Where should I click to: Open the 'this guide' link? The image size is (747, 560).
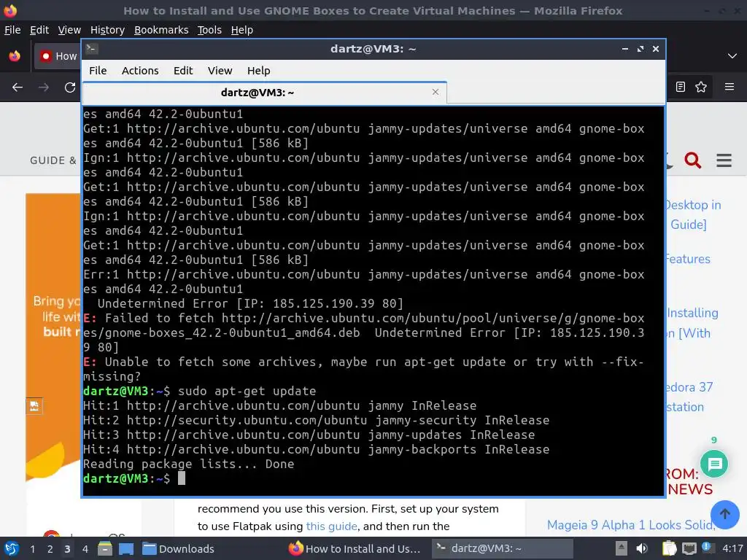tap(331, 526)
